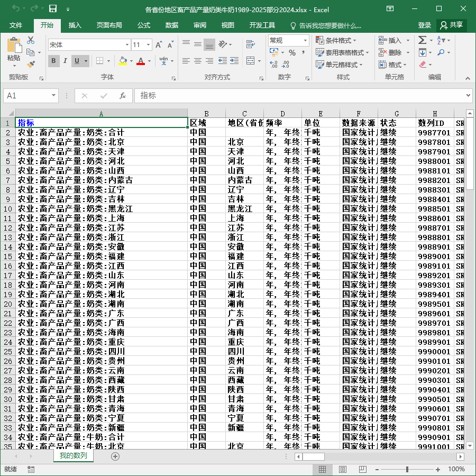Click the Insert Function fx icon
Screen dimensions: 476x476
point(122,96)
